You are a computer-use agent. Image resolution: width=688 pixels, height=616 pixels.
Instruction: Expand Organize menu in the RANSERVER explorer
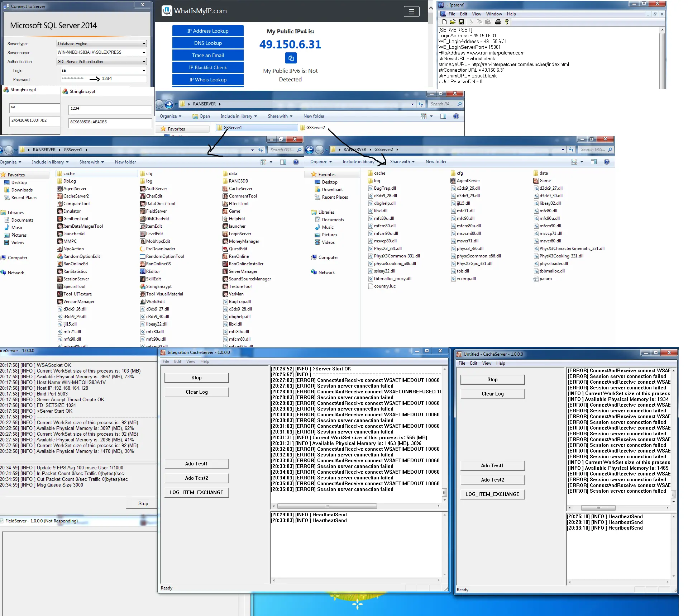[171, 116]
